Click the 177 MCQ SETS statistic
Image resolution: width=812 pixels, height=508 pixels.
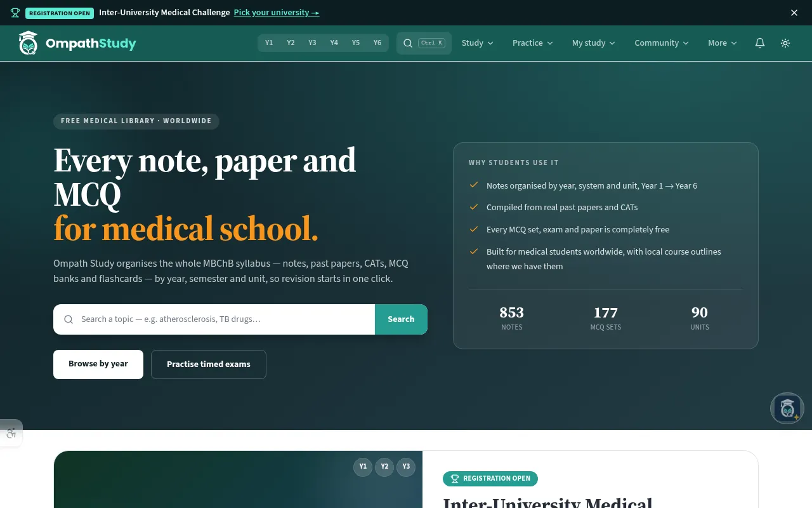tap(606, 318)
